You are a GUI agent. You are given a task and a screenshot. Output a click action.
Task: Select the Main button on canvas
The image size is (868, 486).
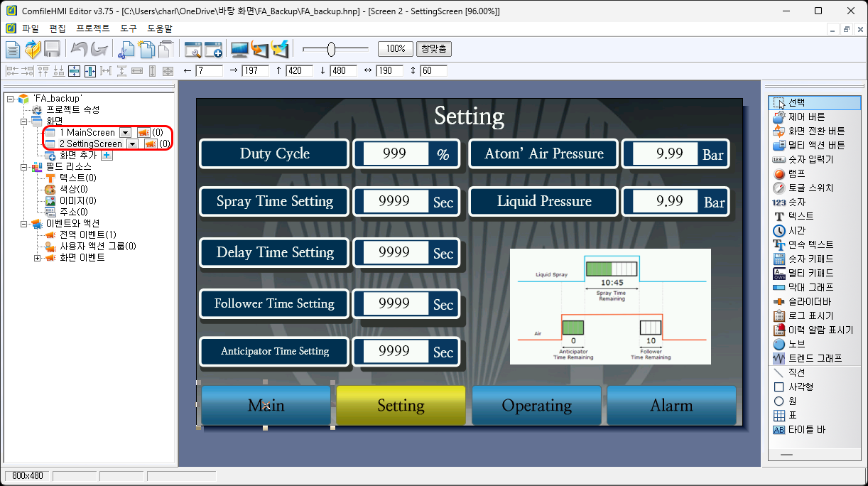pos(266,406)
